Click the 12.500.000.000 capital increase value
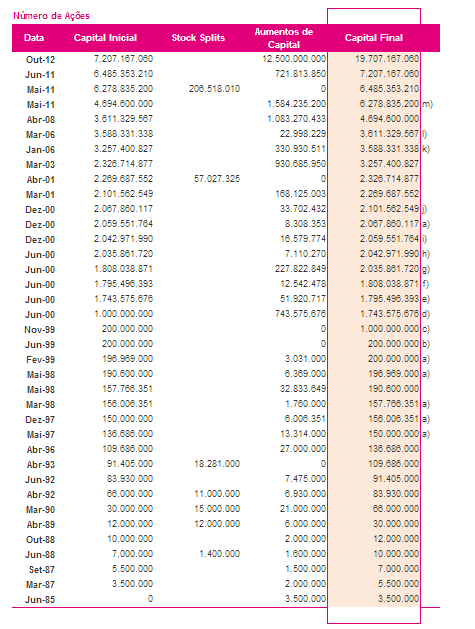The image size is (475, 629). point(294,59)
